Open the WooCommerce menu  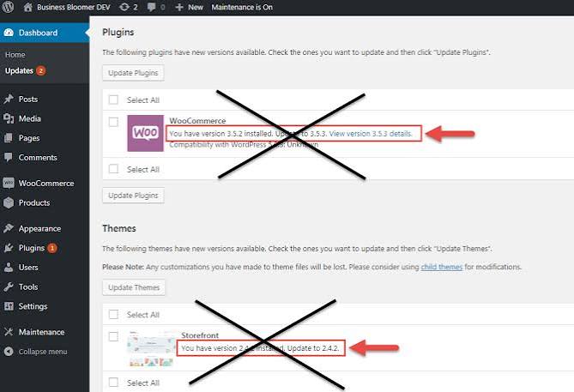point(46,183)
